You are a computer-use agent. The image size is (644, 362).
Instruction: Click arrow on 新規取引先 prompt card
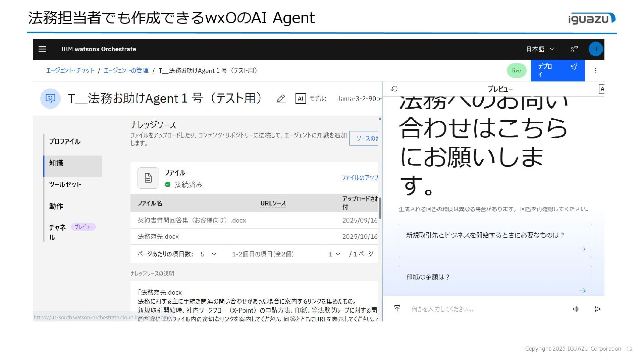click(x=582, y=249)
